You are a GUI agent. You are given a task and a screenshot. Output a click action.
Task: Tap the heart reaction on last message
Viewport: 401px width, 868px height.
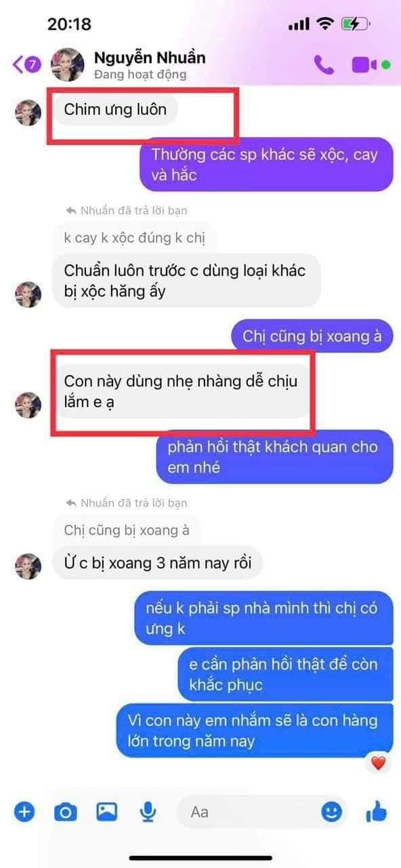click(379, 763)
